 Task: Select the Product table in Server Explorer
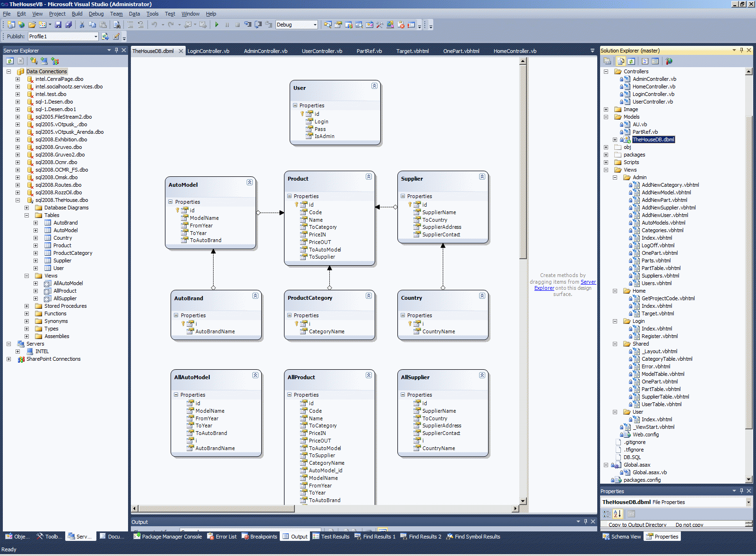pos(62,245)
